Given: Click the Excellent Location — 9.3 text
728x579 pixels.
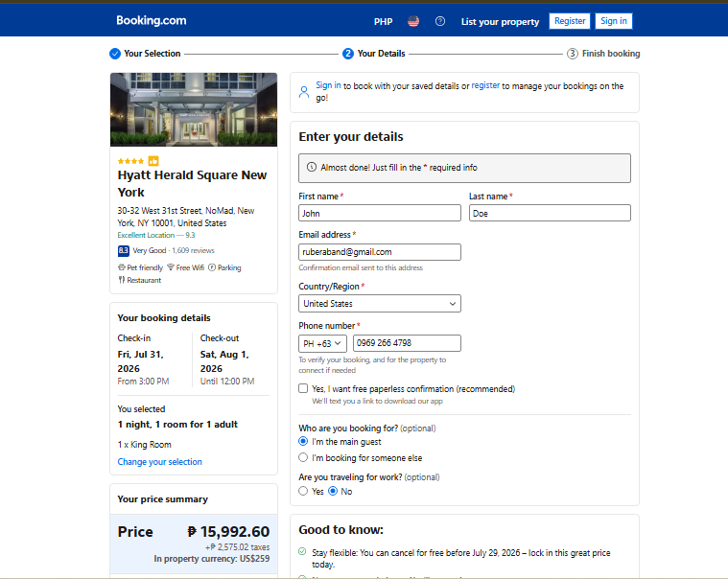Looking at the screenshot, I should click(x=156, y=235).
